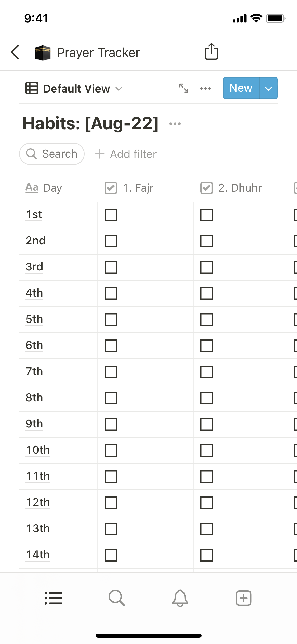Tap the expand full-screen arrows icon
Screen dimensions: 297x644
[x=184, y=88]
